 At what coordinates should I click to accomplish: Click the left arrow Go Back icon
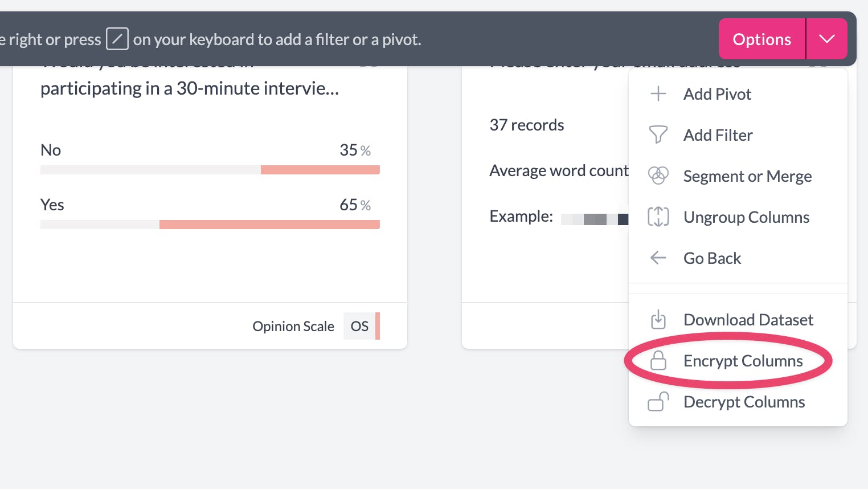click(658, 258)
